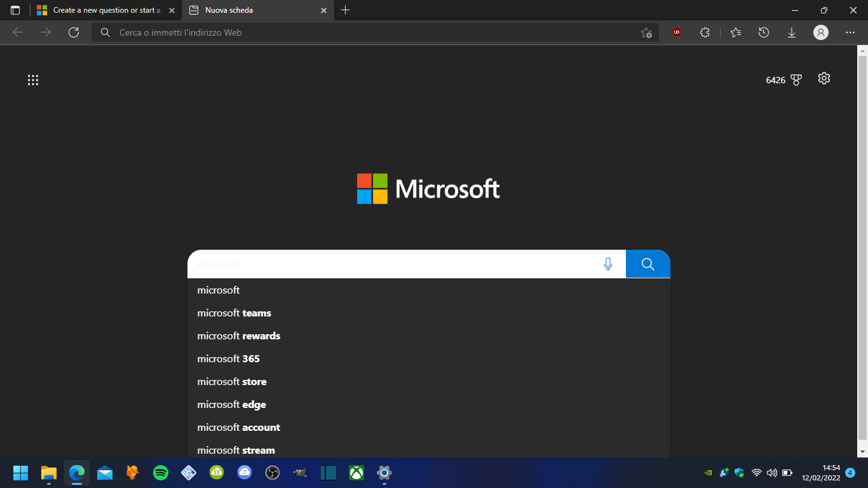This screenshot has height=488, width=868.
Task: Open a new tab with the plus button
Action: [346, 10]
